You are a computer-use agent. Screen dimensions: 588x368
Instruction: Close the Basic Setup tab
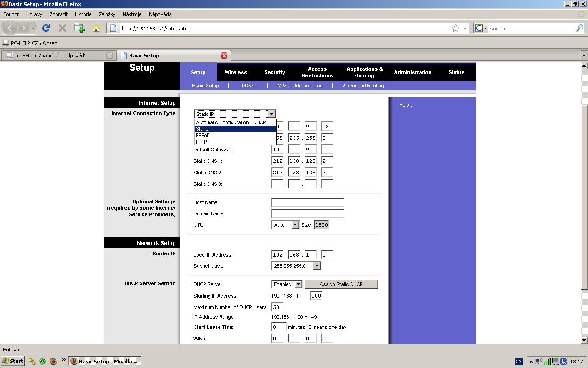click(224, 56)
